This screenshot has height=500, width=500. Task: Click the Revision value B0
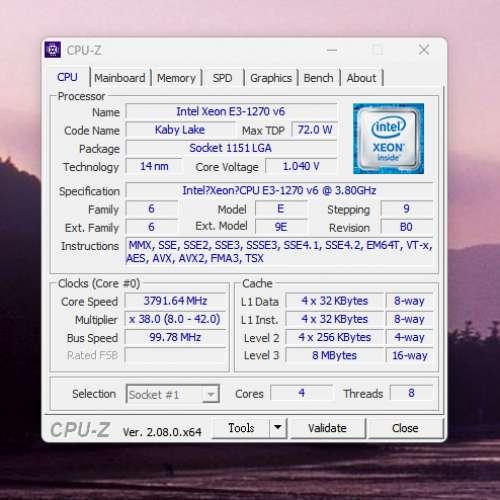coord(407,227)
